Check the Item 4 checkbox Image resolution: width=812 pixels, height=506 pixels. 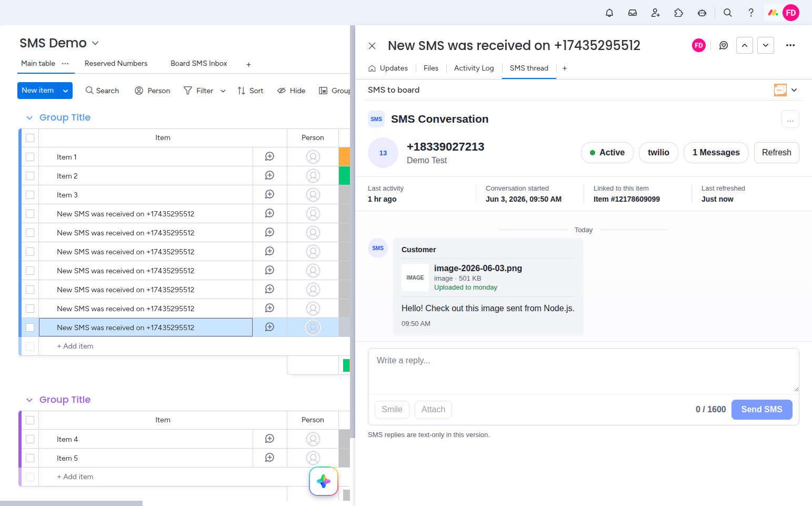(x=30, y=439)
